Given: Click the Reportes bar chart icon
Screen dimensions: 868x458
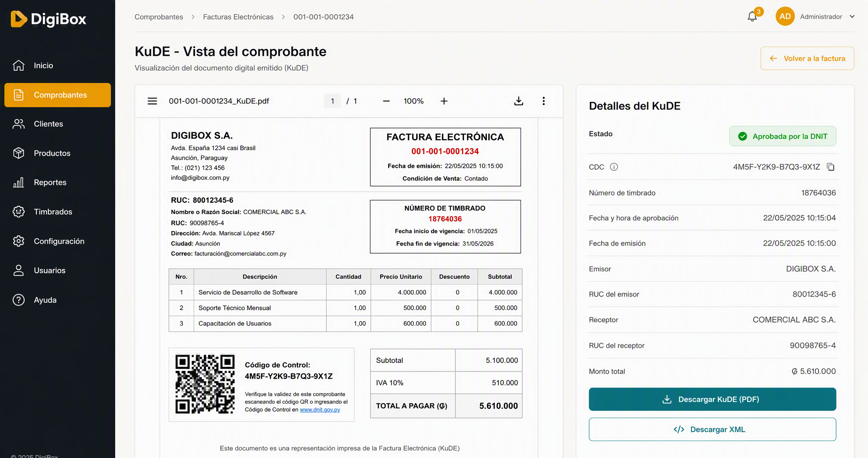Looking at the screenshot, I should tap(19, 182).
